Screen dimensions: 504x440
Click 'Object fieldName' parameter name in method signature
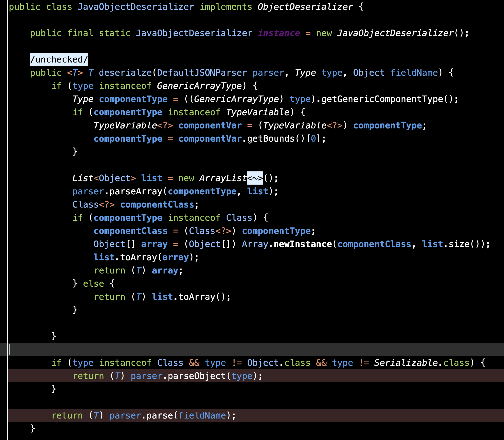[414, 73]
